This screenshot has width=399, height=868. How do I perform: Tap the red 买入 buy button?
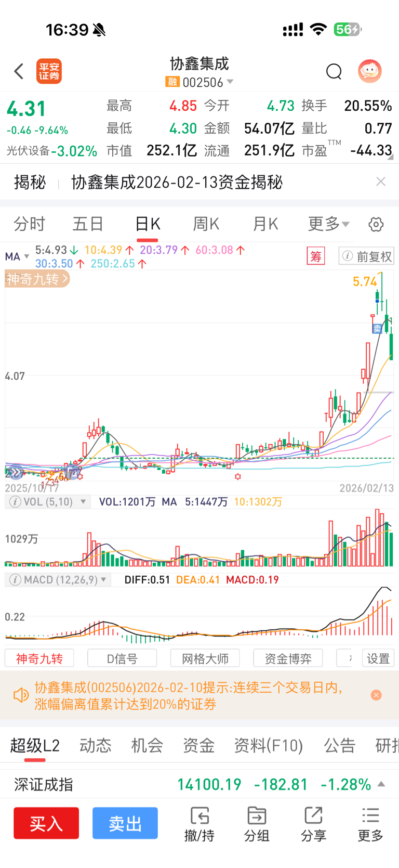point(46,823)
